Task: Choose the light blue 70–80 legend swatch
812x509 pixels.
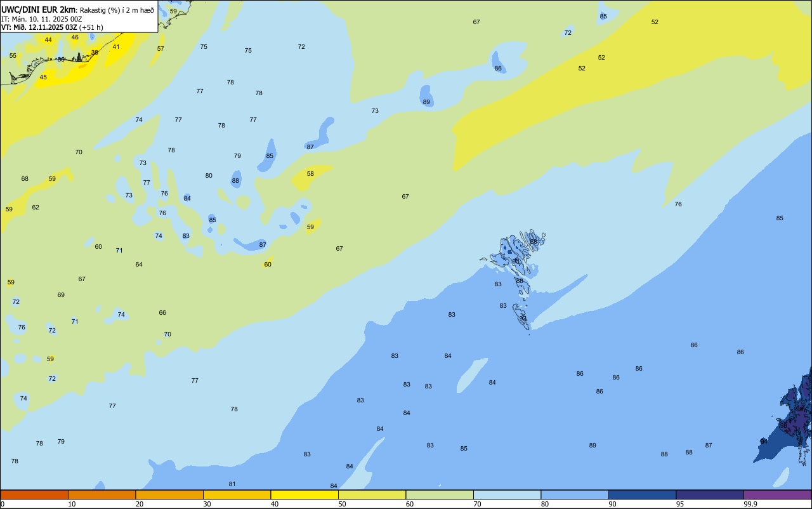Action: pyautogui.click(x=507, y=494)
